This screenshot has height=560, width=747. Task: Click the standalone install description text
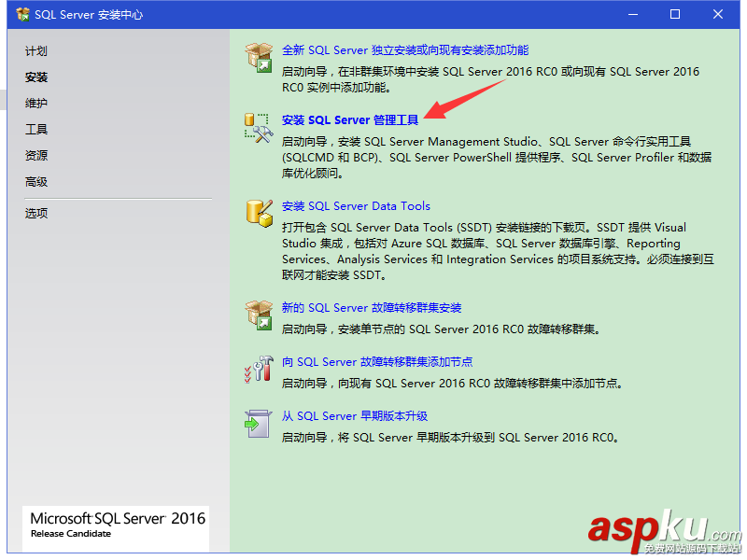point(491,79)
